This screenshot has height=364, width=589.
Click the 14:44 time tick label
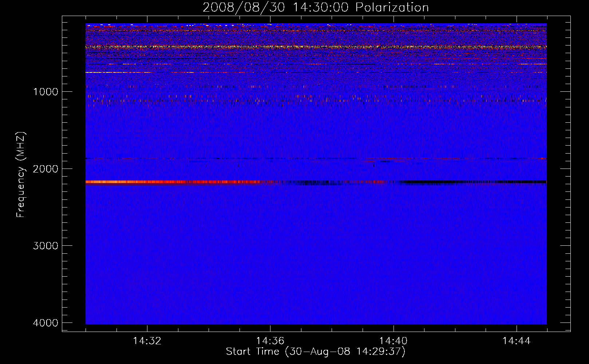[x=517, y=341]
